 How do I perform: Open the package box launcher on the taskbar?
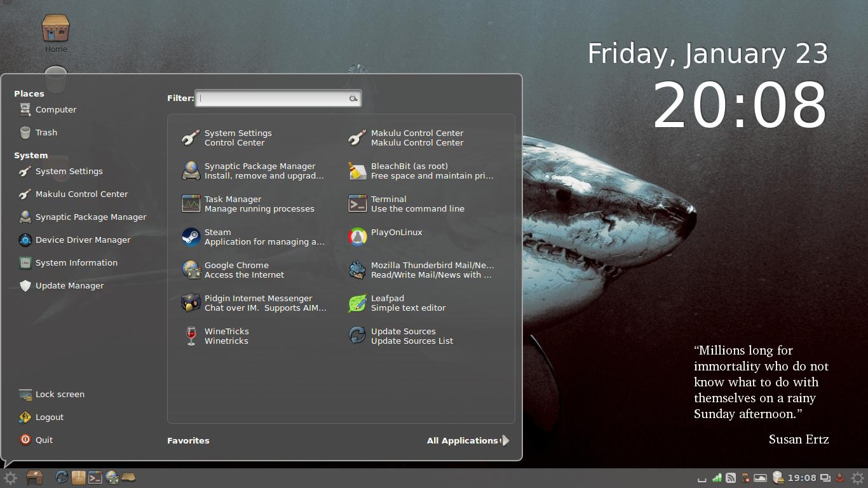tap(79, 478)
